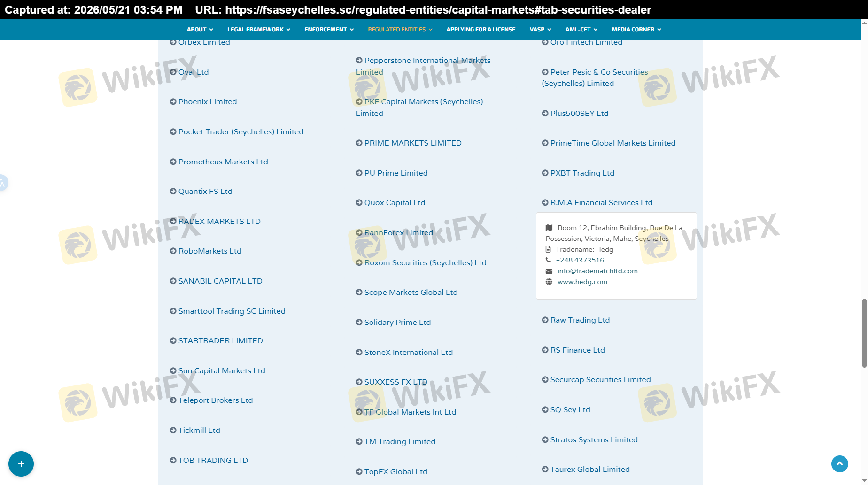This screenshot has height=485, width=868.
Task: Expand the Legal Framework menu
Action: 259,29
